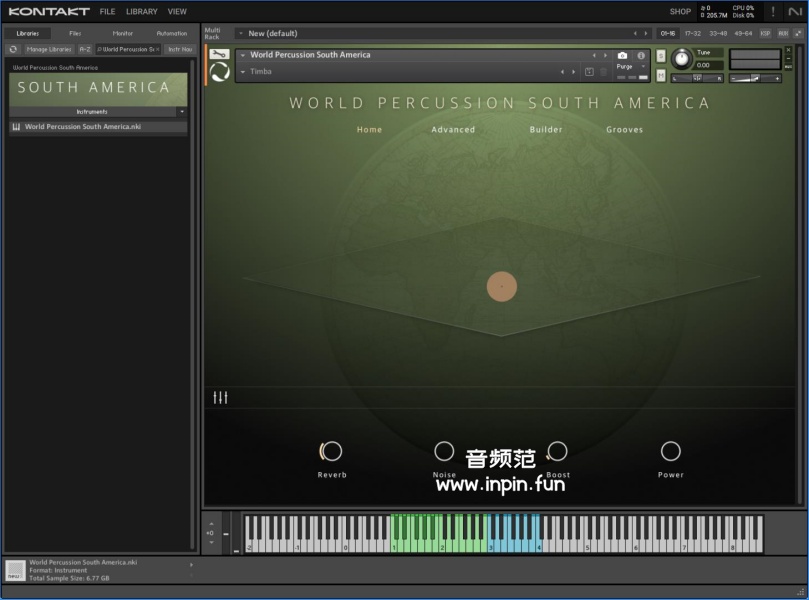This screenshot has height=600, width=809.
Task: Open the mixer faders icon
Action: pyautogui.click(x=220, y=397)
